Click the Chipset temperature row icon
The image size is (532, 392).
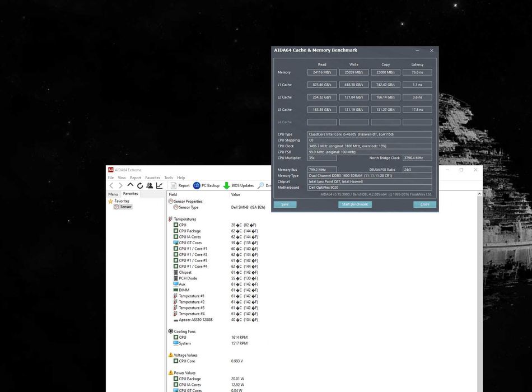coord(176,272)
